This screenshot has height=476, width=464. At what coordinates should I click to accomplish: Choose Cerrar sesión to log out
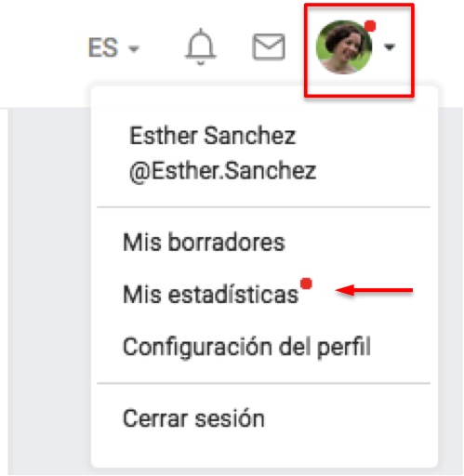193,418
